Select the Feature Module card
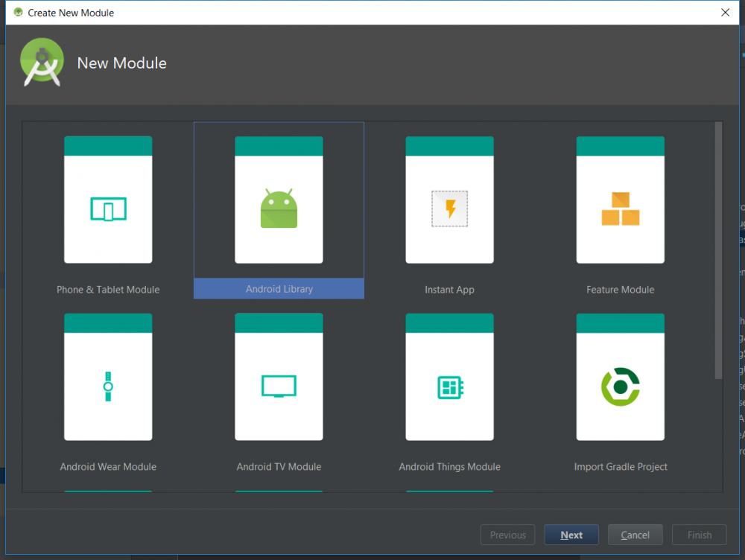The image size is (745, 560). click(620, 211)
